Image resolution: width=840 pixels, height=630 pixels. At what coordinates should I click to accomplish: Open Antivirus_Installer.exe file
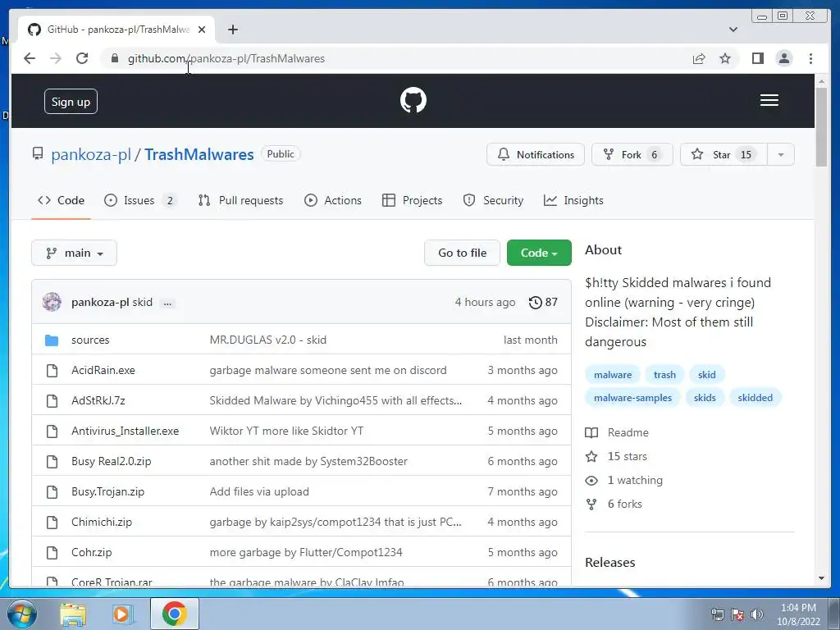(x=125, y=431)
